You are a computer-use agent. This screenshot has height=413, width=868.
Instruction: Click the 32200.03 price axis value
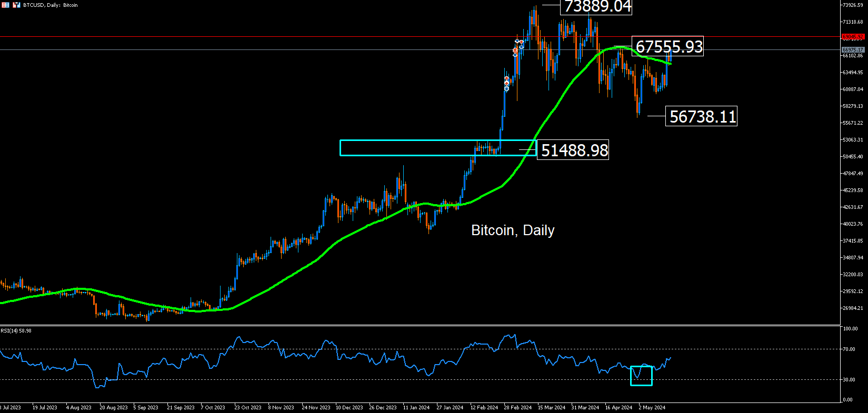tap(853, 275)
